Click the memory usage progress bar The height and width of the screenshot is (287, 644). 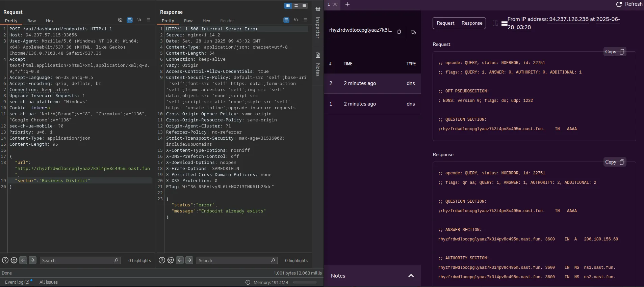(x=305, y=282)
